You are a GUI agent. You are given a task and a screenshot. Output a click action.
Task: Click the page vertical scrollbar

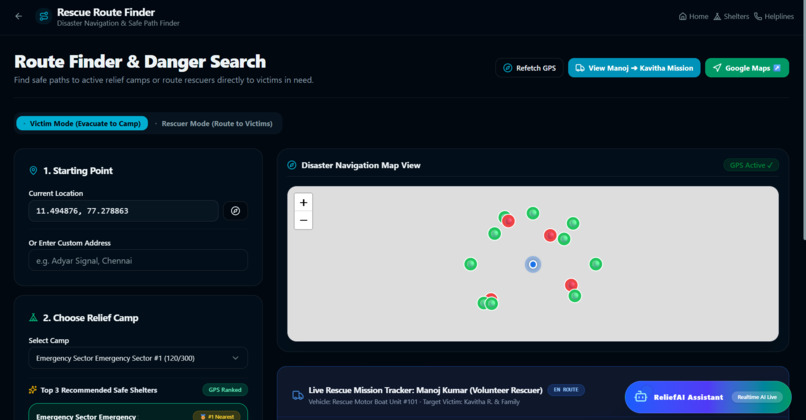coord(803,121)
